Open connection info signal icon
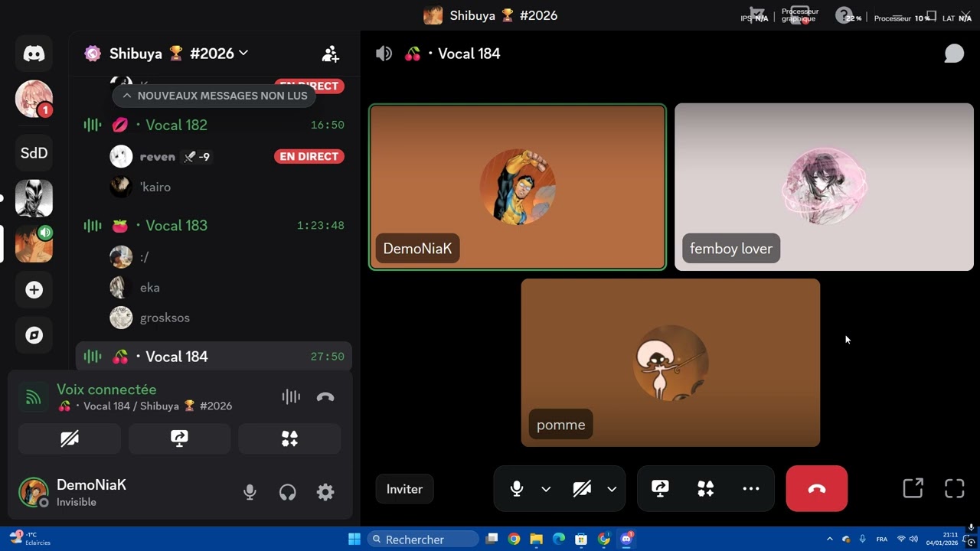Screen dimensions: 980x551 point(33,397)
